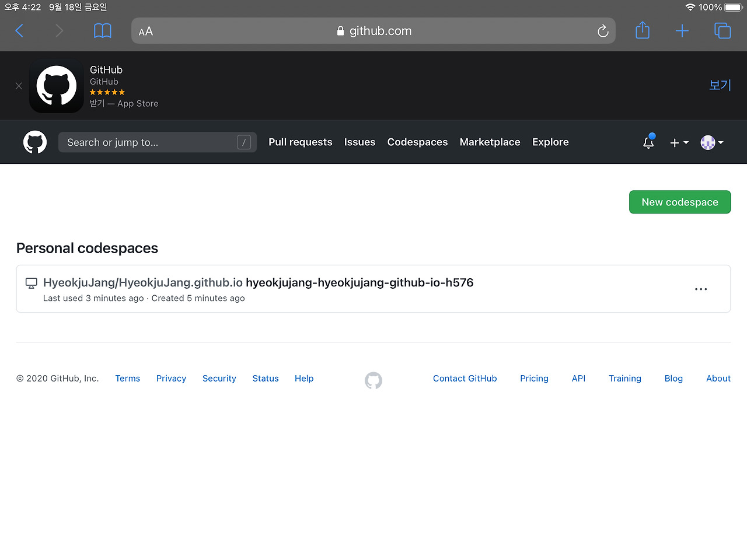
Task: Click the battery indicator in status bar
Action: [x=726, y=7]
